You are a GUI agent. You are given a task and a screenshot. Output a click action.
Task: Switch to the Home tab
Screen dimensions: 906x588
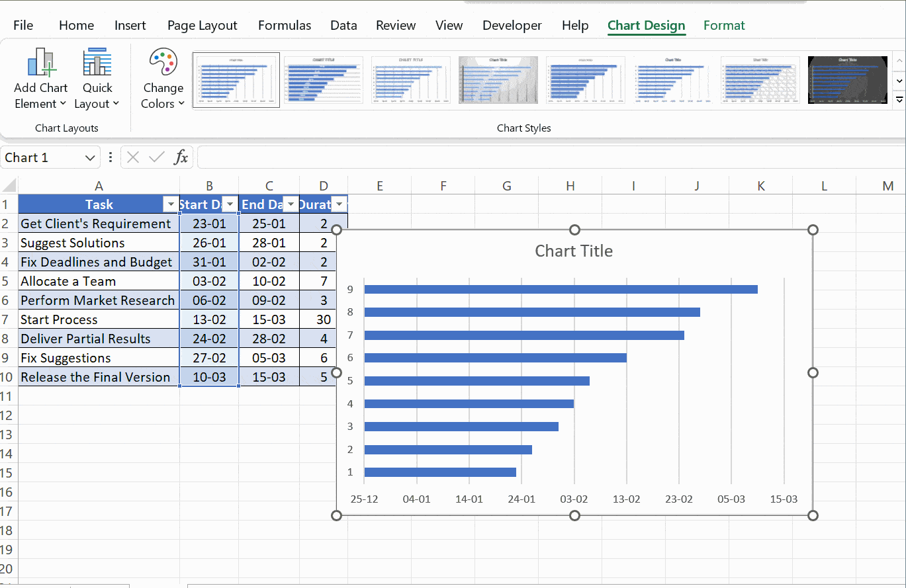[76, 25]
